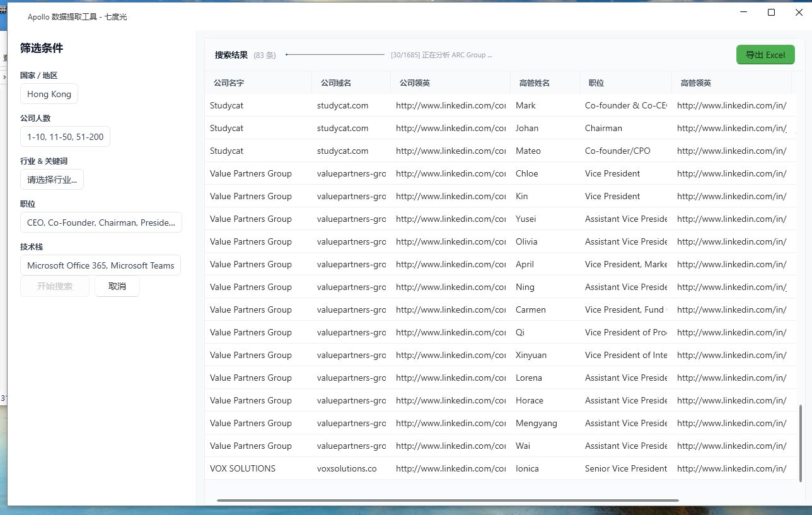Select the executive name cell 'Yusei'

[545, 219]
